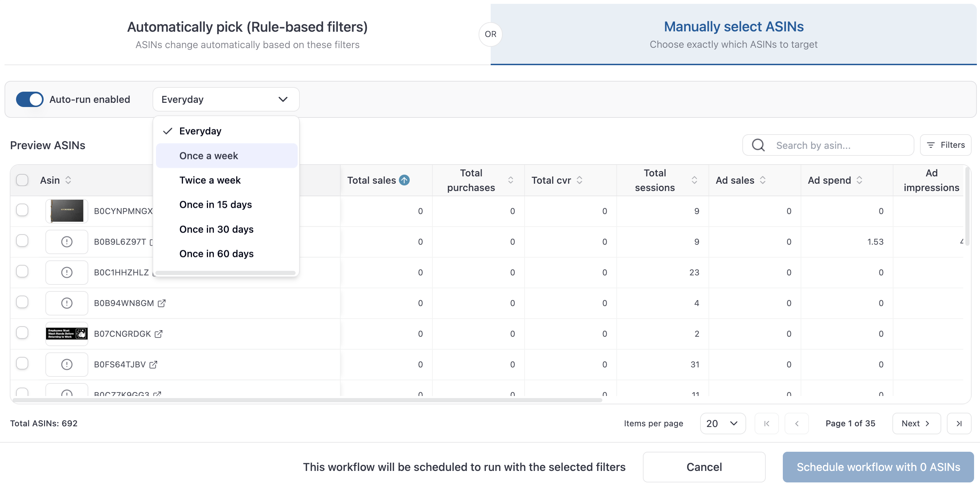Toggle the Auto-run enabled switch

(x=30, y=99)
